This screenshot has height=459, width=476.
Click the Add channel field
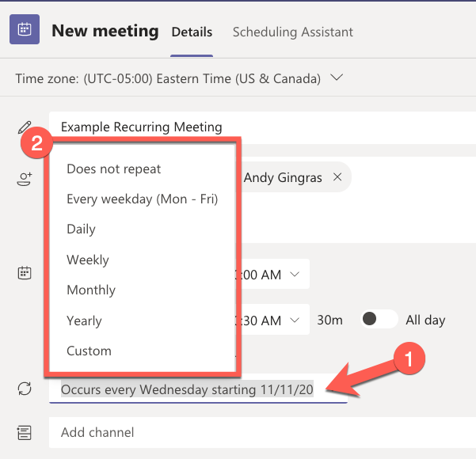(262, 432)
